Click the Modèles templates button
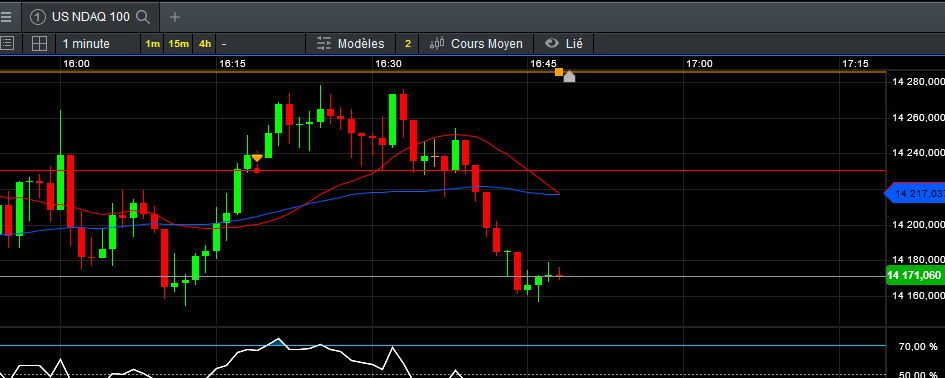The image size is (945, 378). (351, 43)
